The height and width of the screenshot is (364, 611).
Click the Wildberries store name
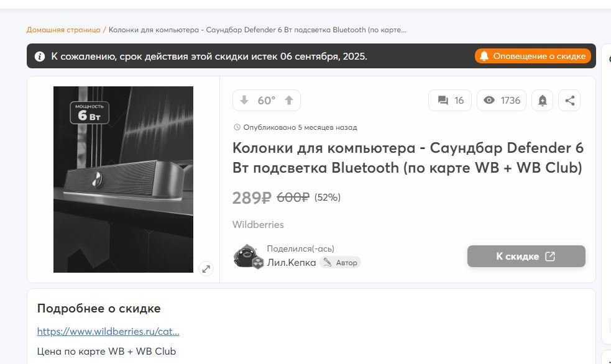(258, 225)
